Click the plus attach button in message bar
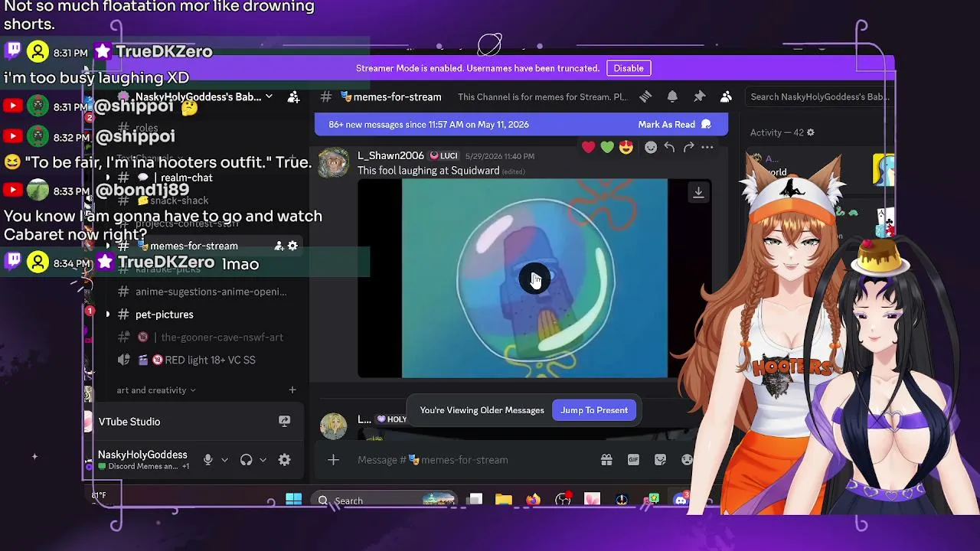This screenshot has height=551, width=980. click(x=333, y=460)
